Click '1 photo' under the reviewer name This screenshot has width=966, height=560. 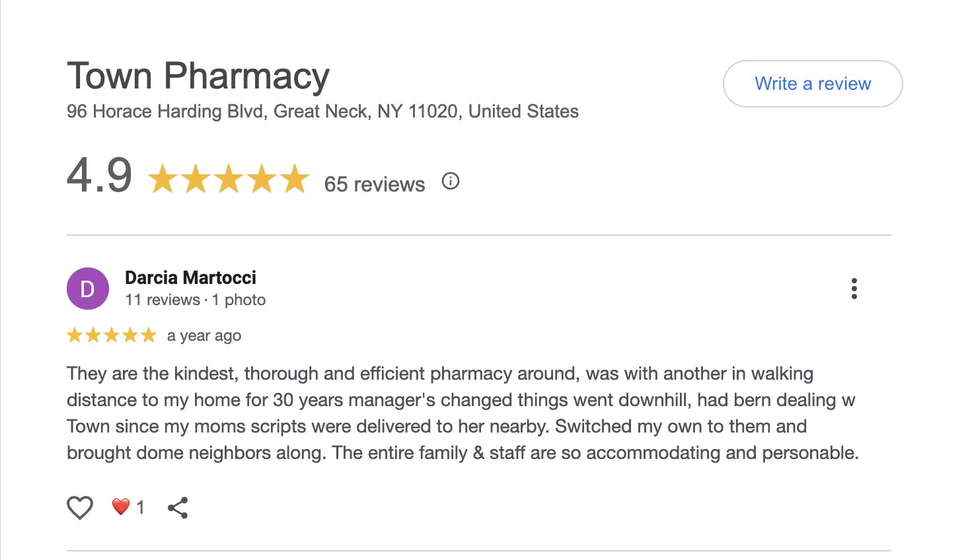(239, 300)
